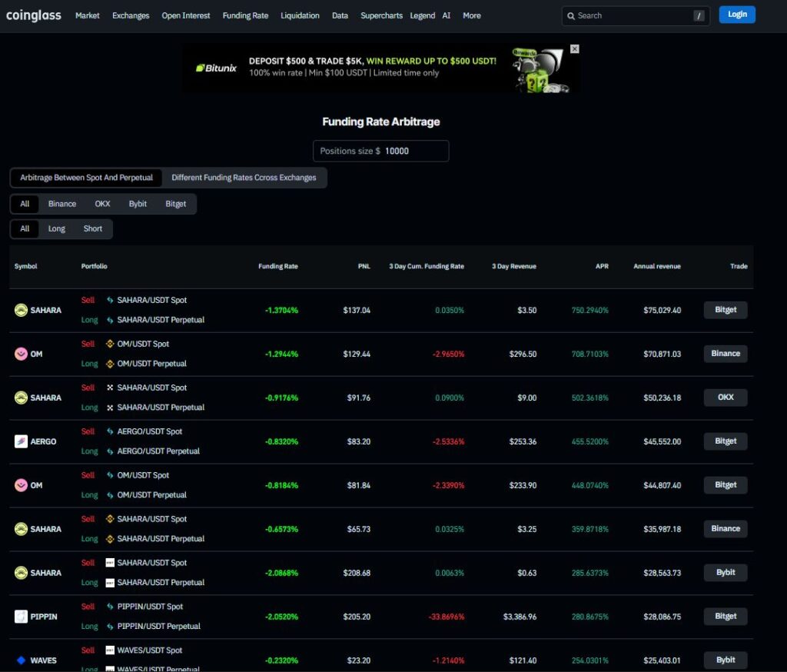Open the More menu

coord(472,15)
